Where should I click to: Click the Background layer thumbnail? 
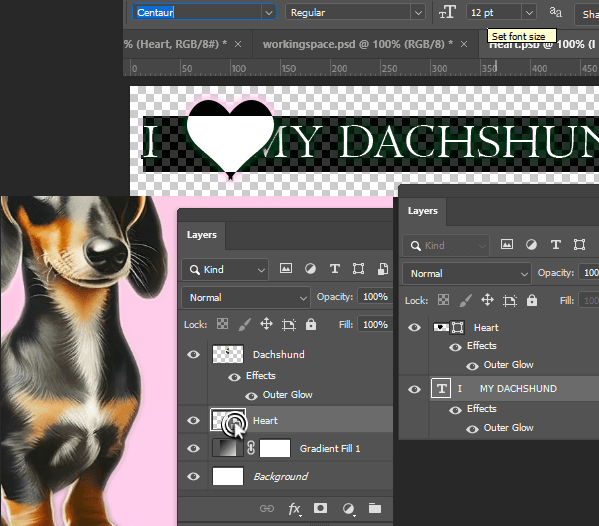[227, 476]
